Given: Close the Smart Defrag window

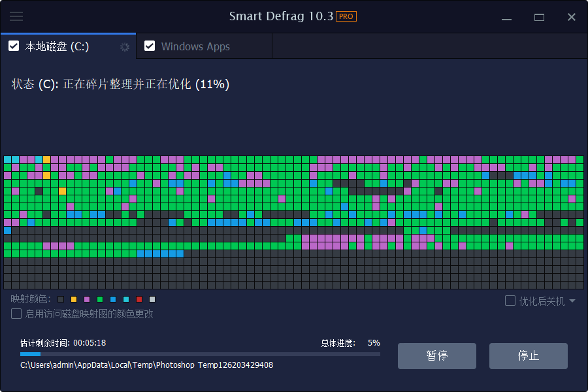Looking at the screenshot, I should (572, 17).
